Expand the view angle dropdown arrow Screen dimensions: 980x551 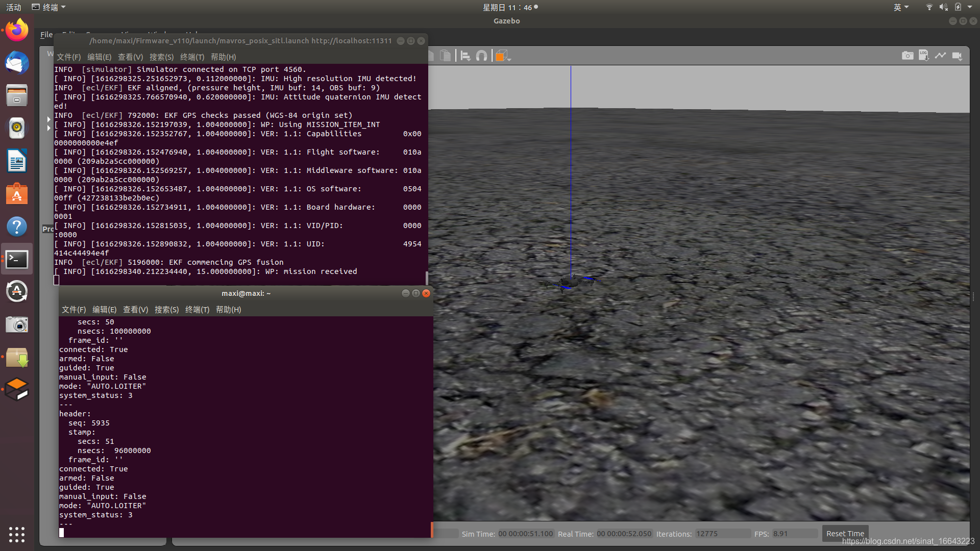(x=509, y=59)
